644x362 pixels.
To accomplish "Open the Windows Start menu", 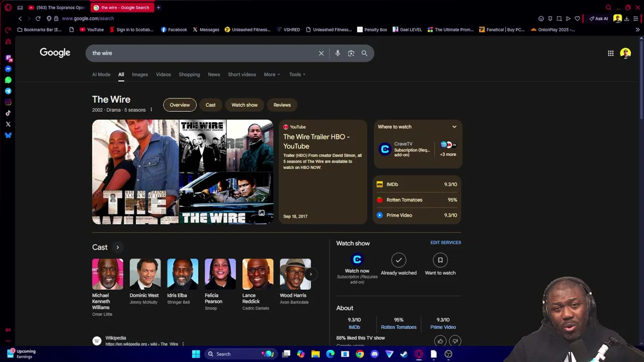I will [x=196, y=354].
